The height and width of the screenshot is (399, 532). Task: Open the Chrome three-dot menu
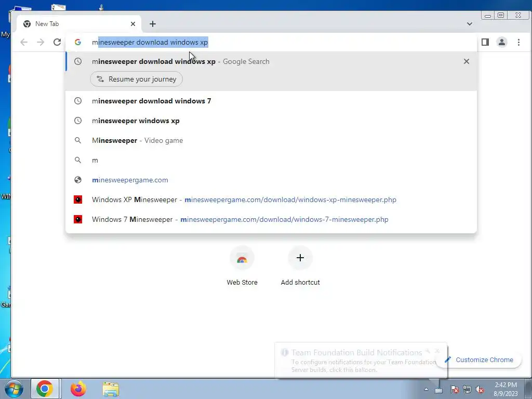pos(518,42)
